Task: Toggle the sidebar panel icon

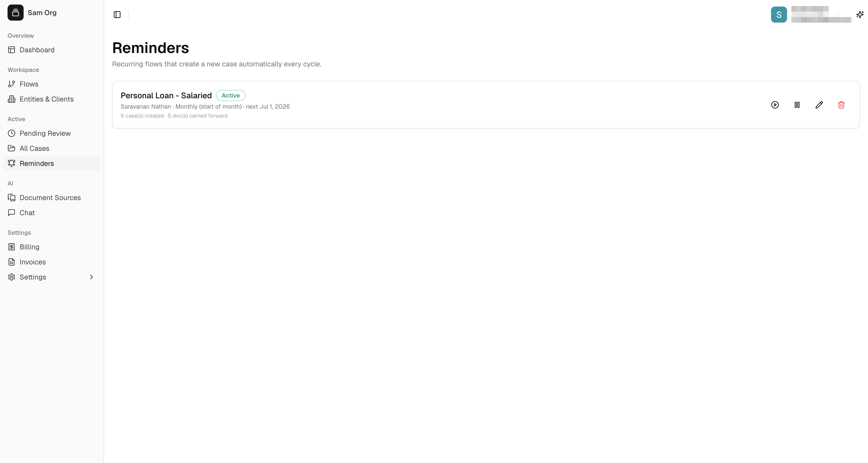Action: [117, 15]
